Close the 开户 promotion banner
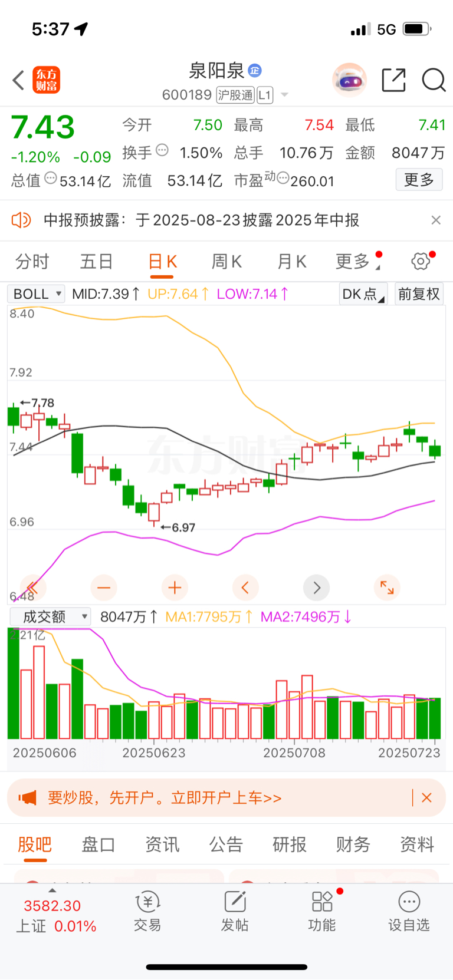Screen dimensions: 453x980 pos(427,798)
